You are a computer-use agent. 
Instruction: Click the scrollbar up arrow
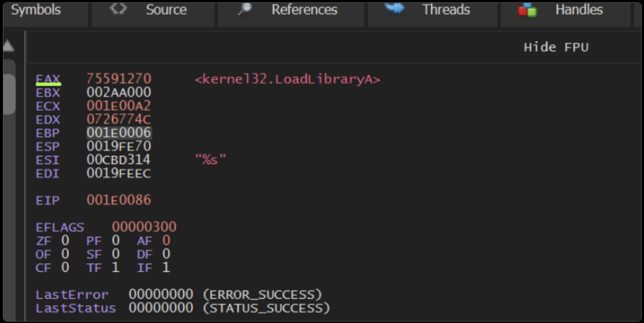coord(9,46)
